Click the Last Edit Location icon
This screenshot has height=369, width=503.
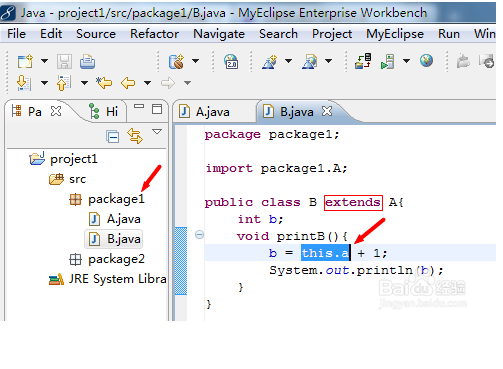coord(104,83)
